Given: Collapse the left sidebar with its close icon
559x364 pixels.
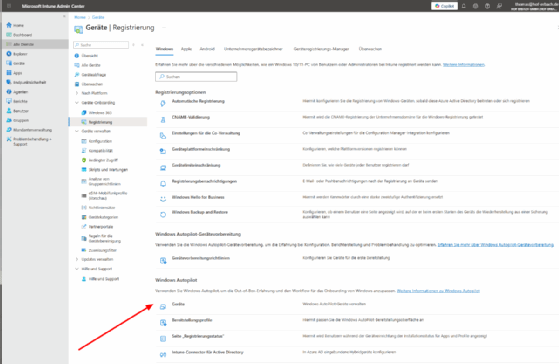Looking at the screenshot, I should pos(64,16).
